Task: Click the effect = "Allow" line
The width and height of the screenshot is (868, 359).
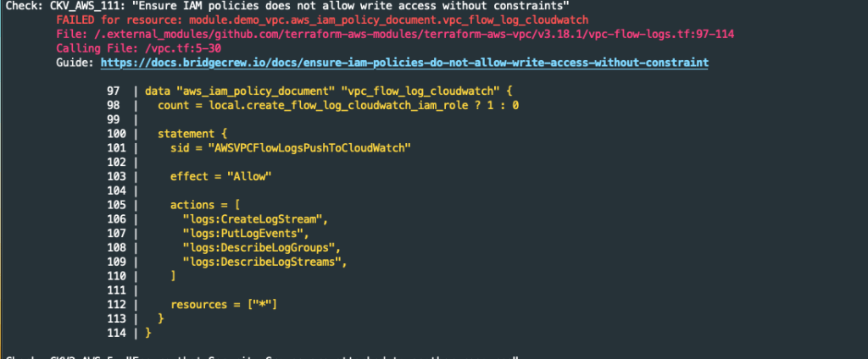Action: 220,177
